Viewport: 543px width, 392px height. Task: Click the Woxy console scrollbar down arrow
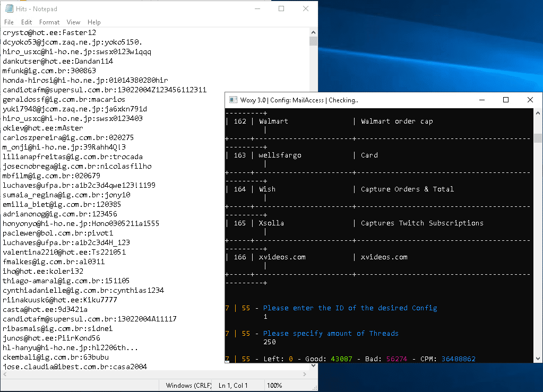tap(538, 359)
